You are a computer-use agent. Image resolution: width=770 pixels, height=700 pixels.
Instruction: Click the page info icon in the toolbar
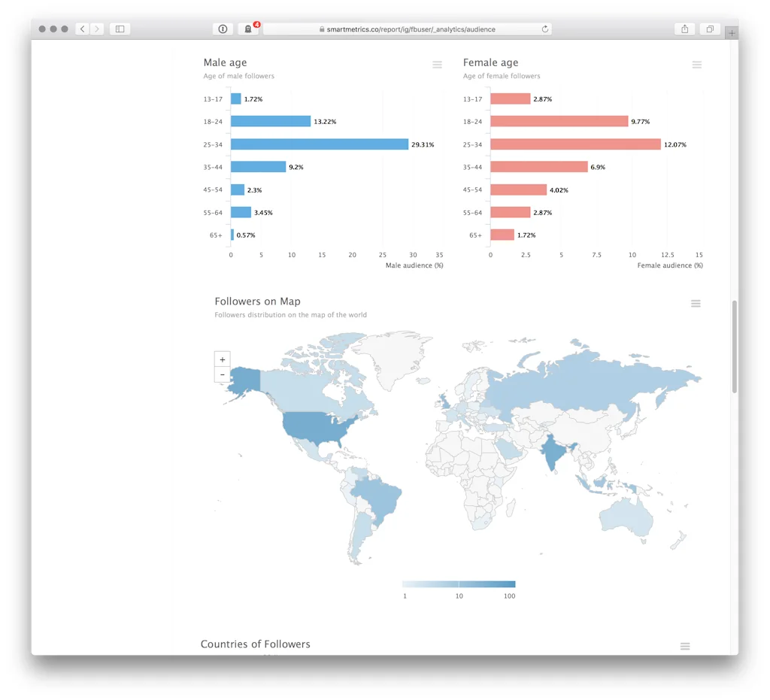tap(222, 29)
